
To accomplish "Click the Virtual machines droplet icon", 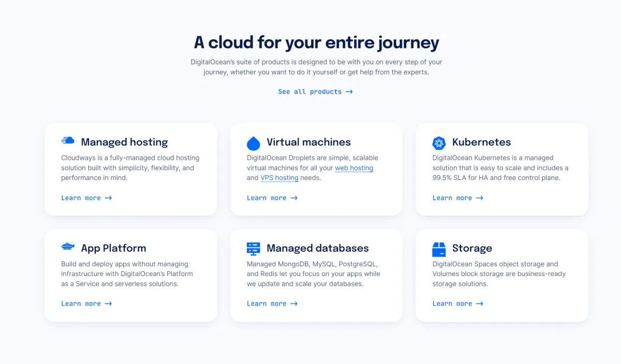I will coord(254,143).
